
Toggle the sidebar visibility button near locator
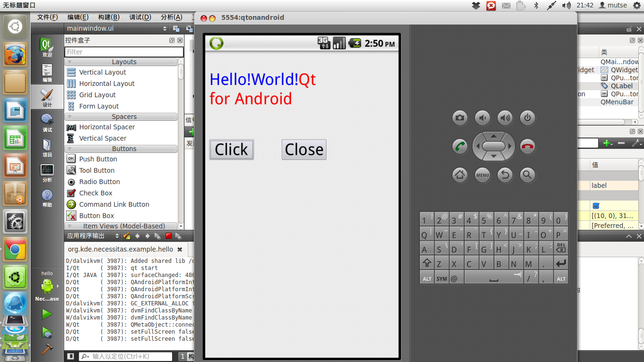[x=70, y=356]
